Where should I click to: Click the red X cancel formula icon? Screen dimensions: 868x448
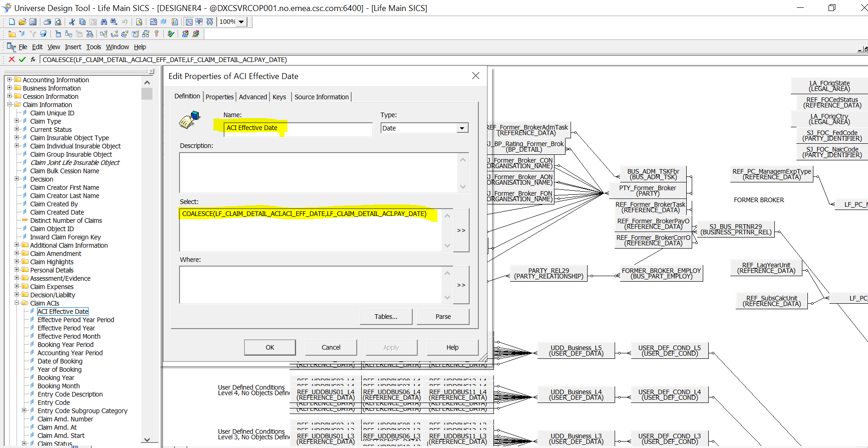click(12, 59)
